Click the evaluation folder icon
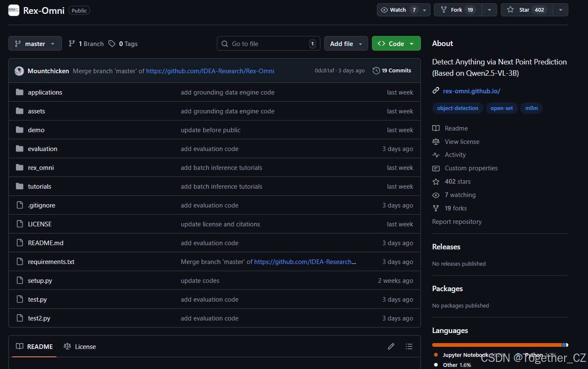The height and width of the screenshot is (369, 588). click(x=20, y=149)
